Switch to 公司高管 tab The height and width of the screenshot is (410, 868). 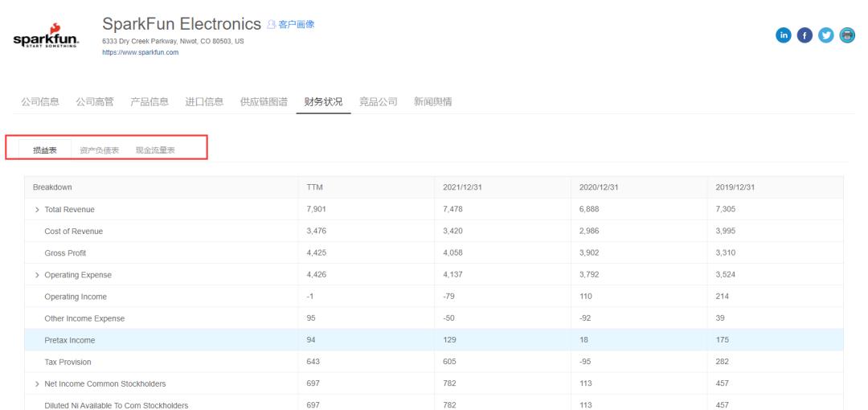[95, 102]
